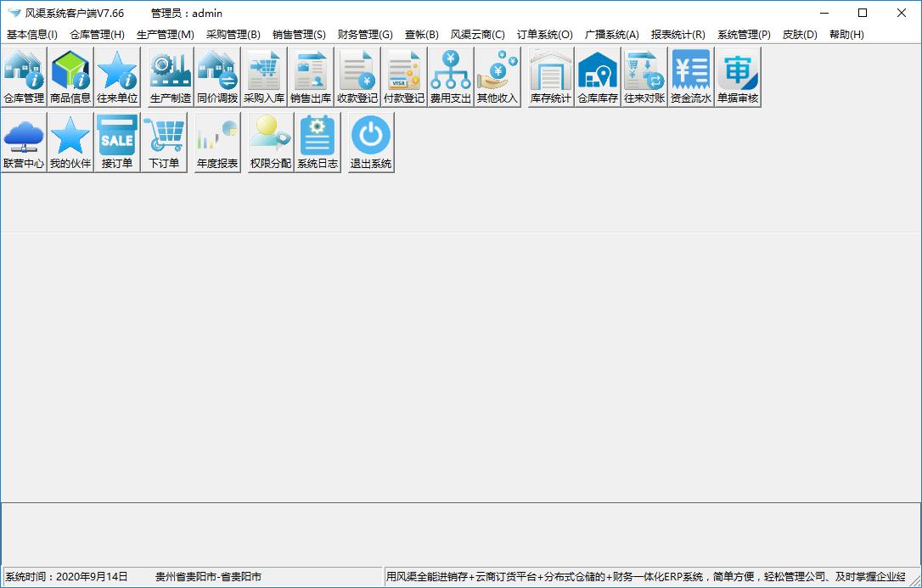
Task: Click 退出系统 power icon
Action: [x=371, y=143]
